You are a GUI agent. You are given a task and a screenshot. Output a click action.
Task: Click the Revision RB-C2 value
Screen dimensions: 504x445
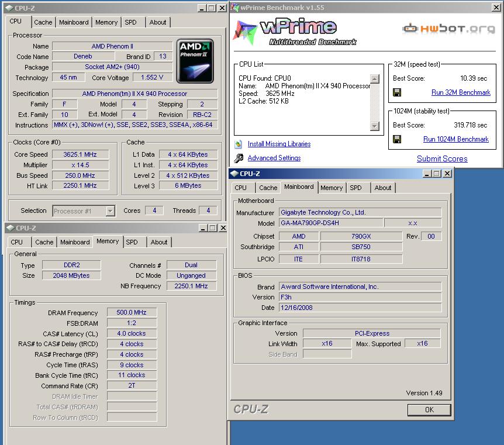[202, 115]
